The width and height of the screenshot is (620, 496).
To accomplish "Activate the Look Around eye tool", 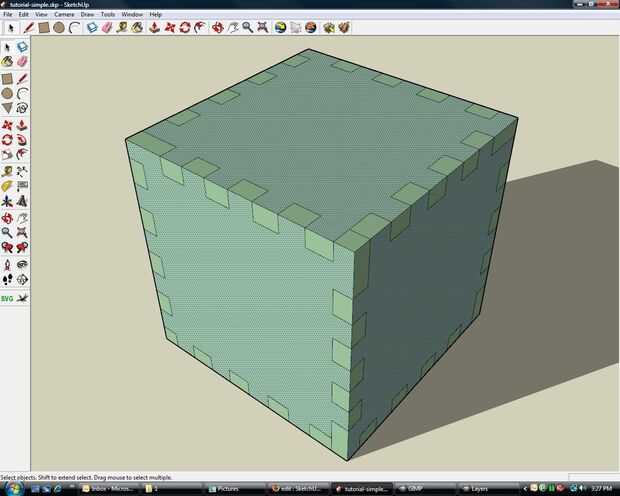I will [x=22, y=265].
